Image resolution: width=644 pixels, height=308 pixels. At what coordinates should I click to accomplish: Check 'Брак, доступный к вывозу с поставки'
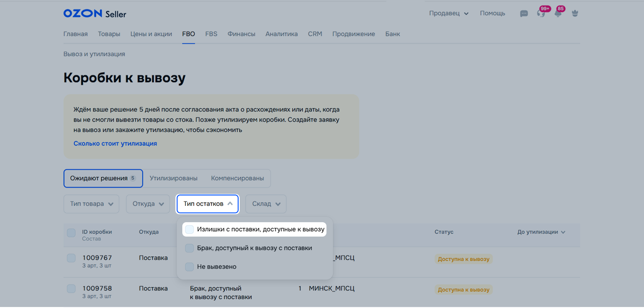(x=190, y=248)
